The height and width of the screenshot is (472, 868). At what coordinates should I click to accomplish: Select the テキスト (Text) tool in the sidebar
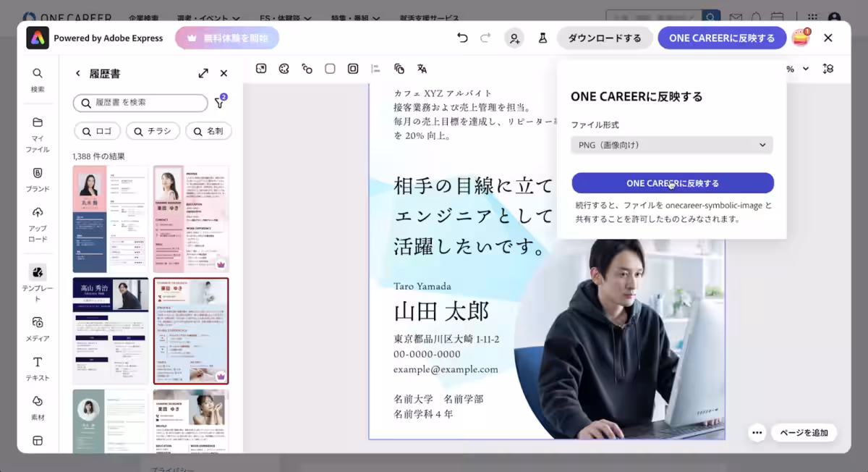click(37, 368)
